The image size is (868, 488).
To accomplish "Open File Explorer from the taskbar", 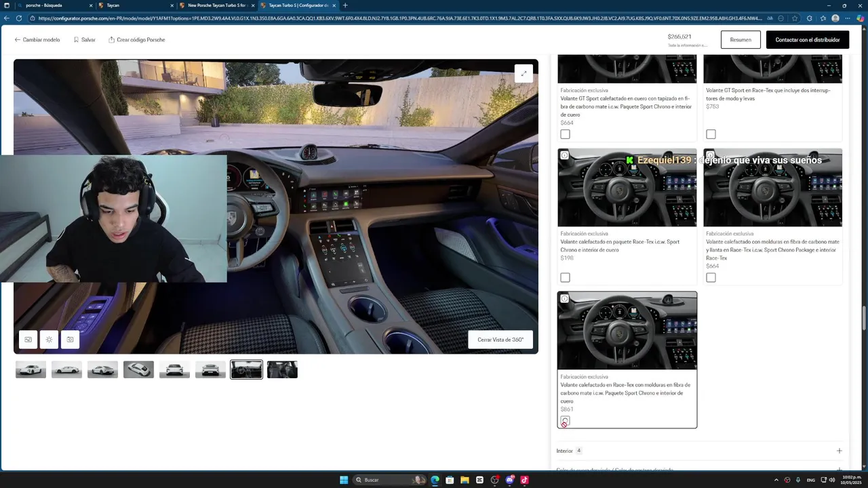I will coord(465,480).
